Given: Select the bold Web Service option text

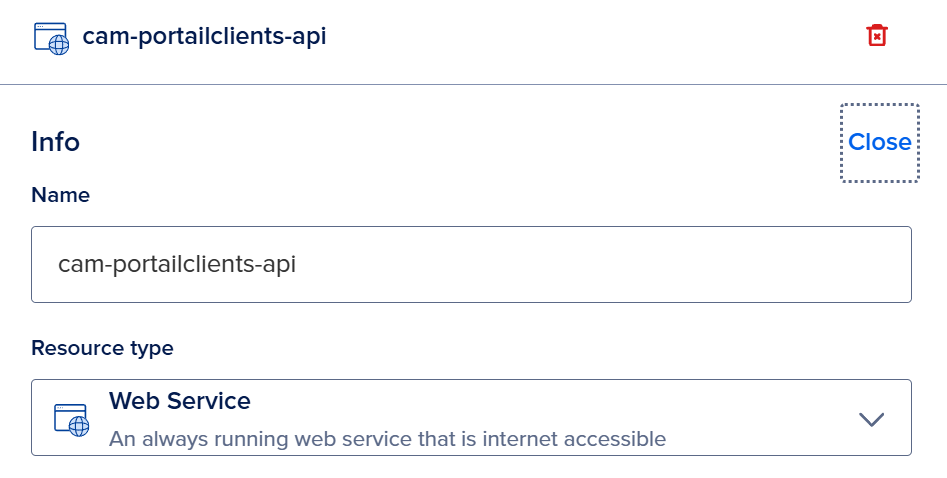Looking at the screenshot, I should pos(180,401).
